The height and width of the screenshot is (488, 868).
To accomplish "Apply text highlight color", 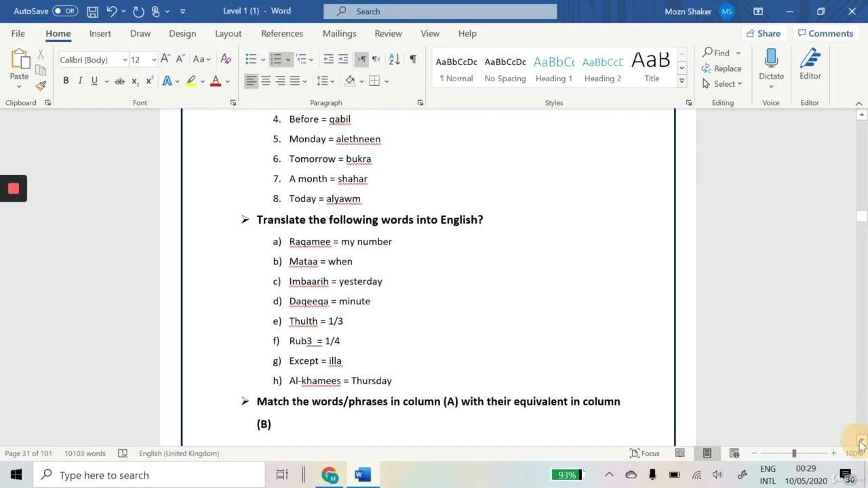I will pos(191,81).
